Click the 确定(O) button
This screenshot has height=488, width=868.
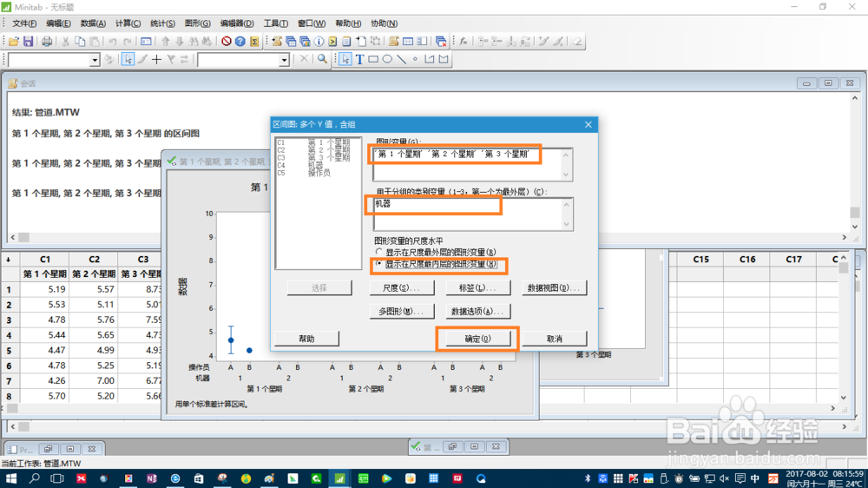pyautogui.click(x=477, y=339)
